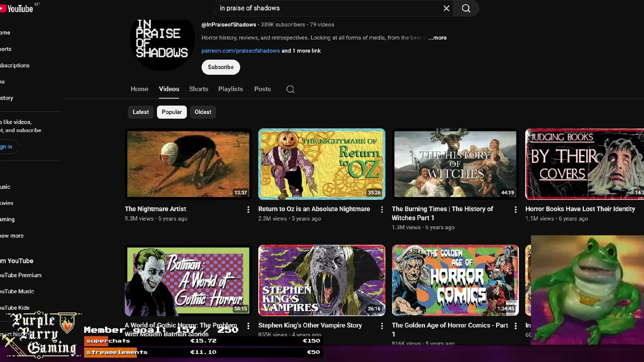This screenshot has width=644, height=362.
Task: Click the @InPraiseofShadows channel handle
Action: tap(229, 25)
